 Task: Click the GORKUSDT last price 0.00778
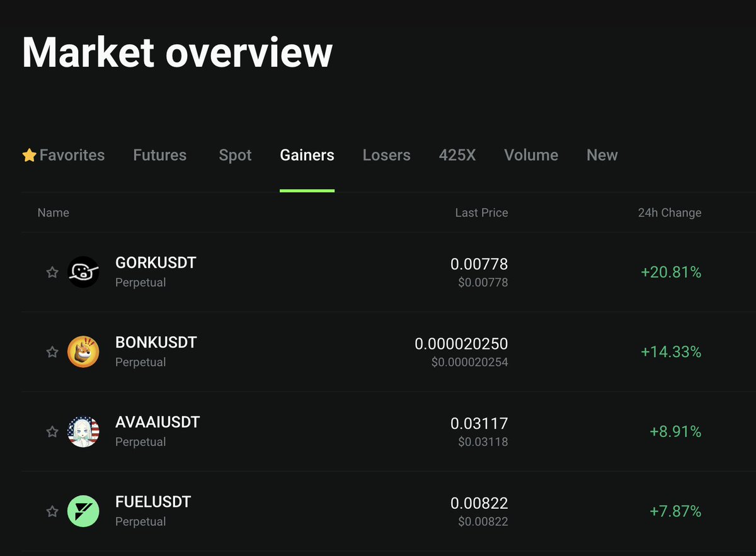[479, 264]
